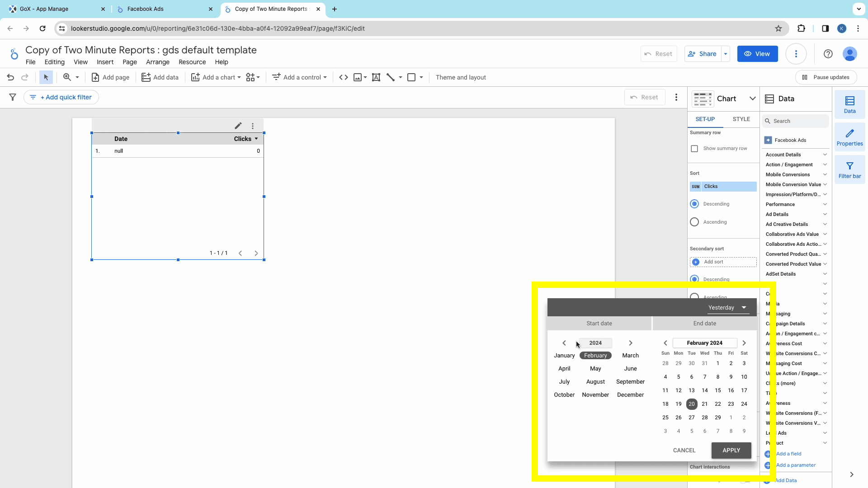Select the line drawing tool

click(391, 77)
